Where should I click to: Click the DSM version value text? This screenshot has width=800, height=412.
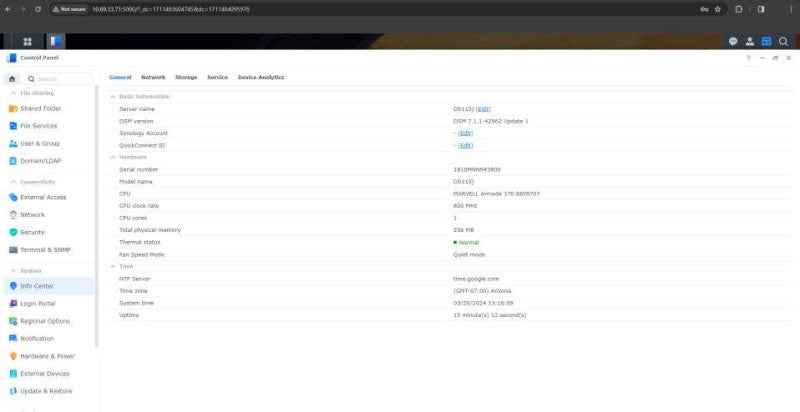(x=490, y=121)
